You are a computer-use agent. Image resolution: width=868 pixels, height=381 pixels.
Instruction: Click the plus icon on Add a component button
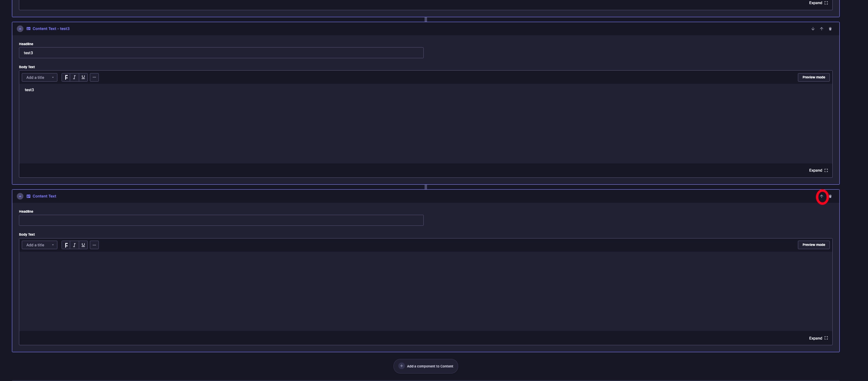pyautogui.click(x=401, y=366)
